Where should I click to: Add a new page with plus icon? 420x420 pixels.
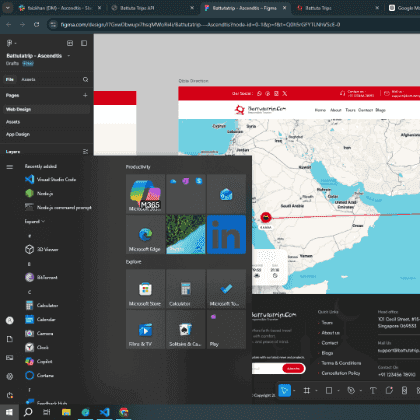(85, 95)
